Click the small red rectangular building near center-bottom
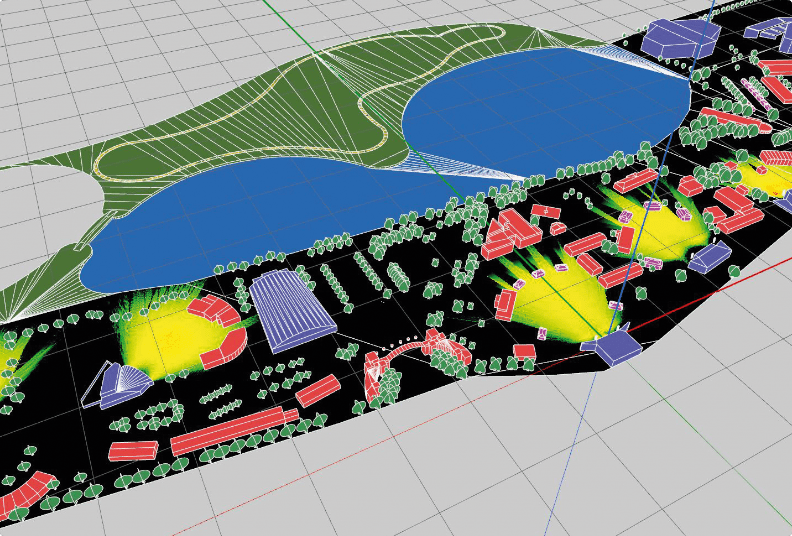The image size is (792, 536). coord(319,390)
